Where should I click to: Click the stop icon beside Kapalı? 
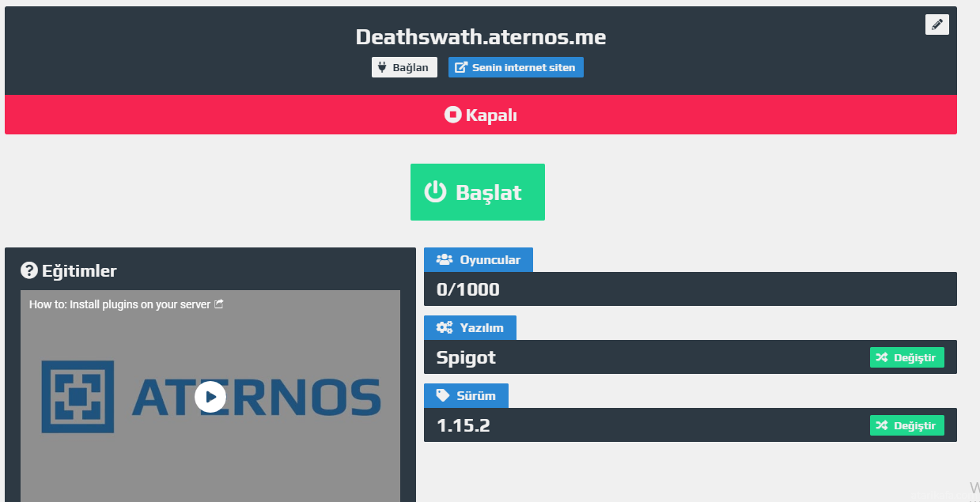[452, 115]
